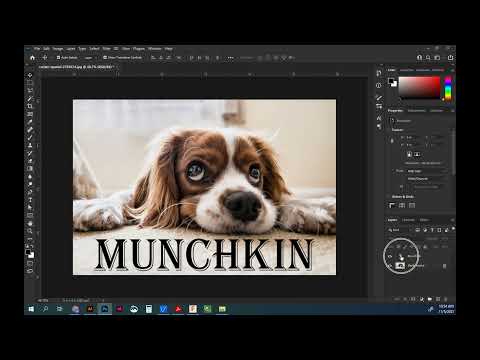Click the create new group folder icon
Viewport: 480px width, 360px height.
(430, 299)
